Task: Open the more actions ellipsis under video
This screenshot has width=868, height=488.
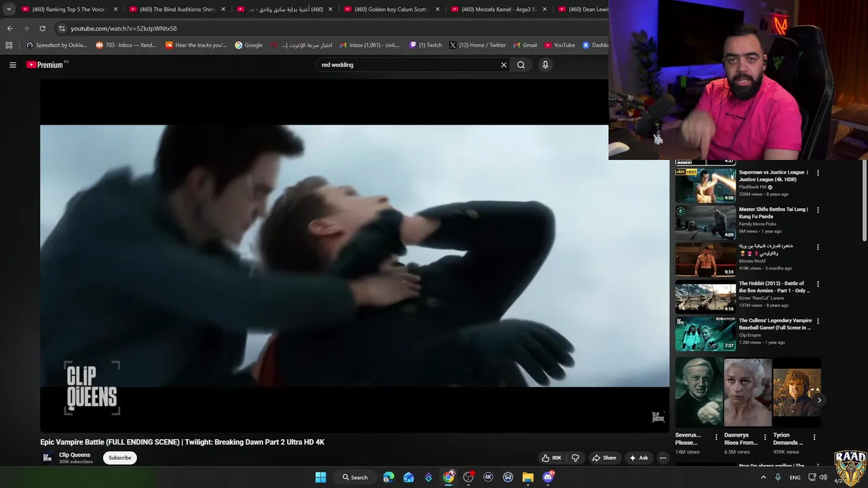Action: pos(663,458)
